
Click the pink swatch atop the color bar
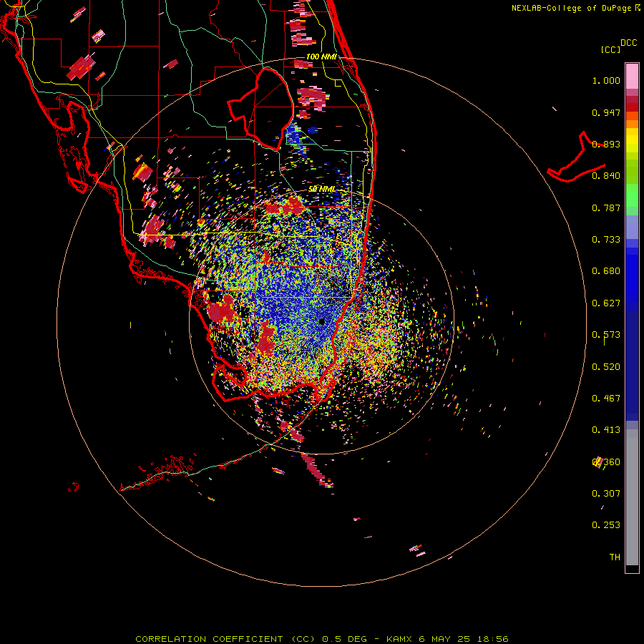(632, 77)
